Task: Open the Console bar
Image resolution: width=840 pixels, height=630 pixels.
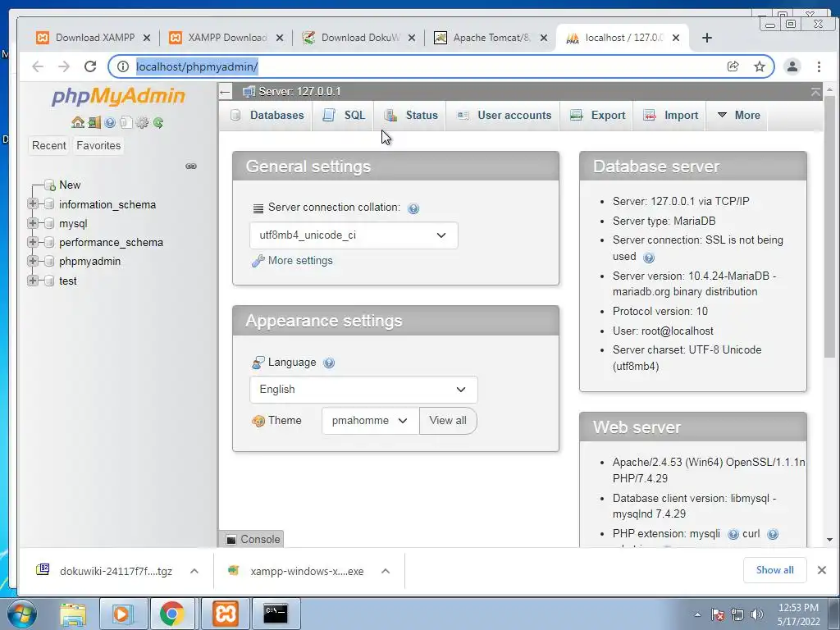Action: coord(252,540)
